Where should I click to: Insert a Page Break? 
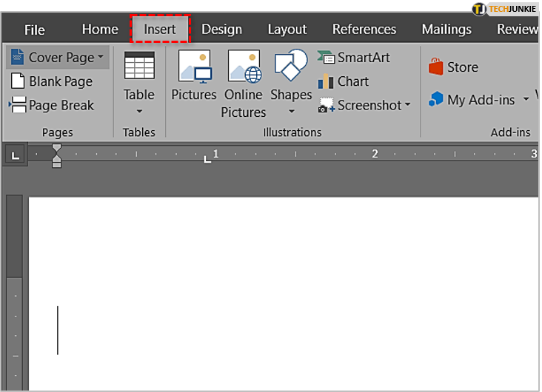click(52, 105)
